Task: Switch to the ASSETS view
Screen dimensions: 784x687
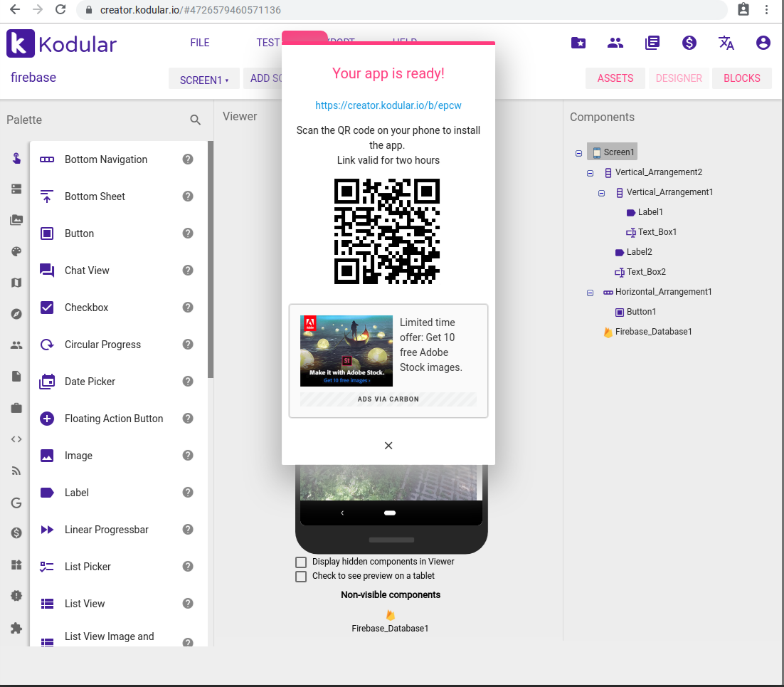Action: coord(615,78)
